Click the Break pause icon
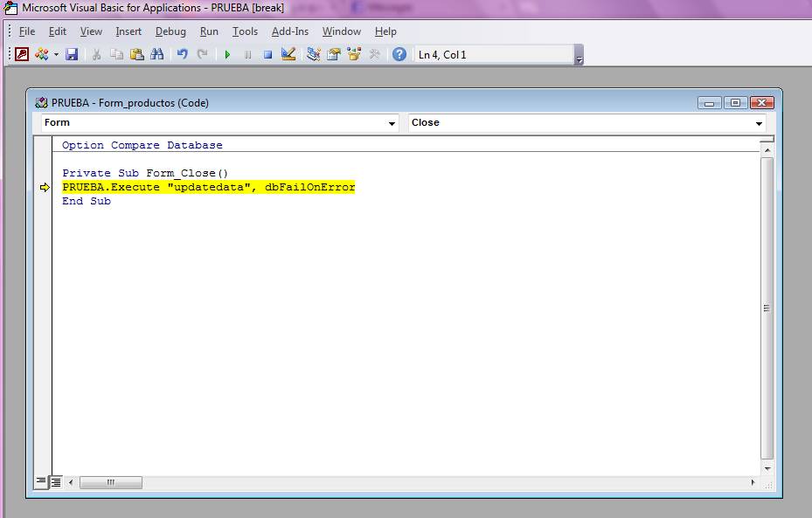This screenshot has width=812, height=518. pyautogui.click(x=247, y=54)
